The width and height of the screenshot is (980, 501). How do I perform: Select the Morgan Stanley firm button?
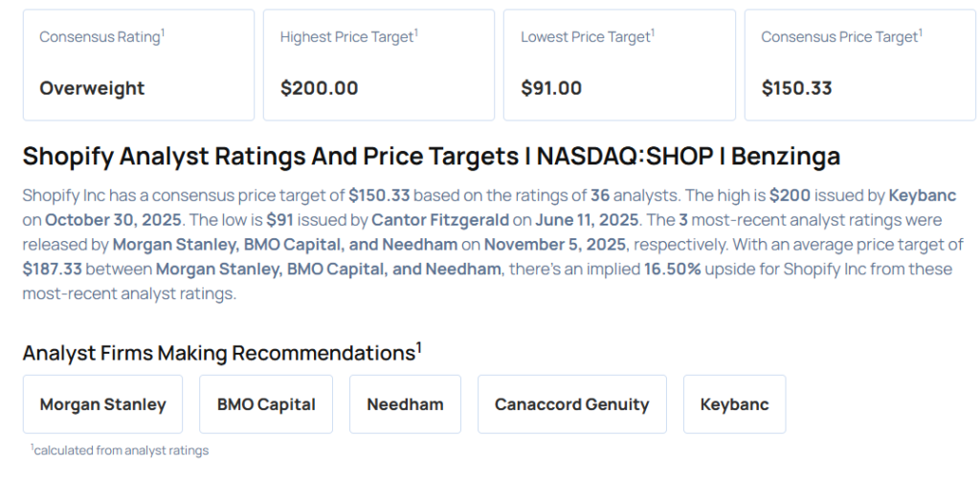(x=102, y=404)
